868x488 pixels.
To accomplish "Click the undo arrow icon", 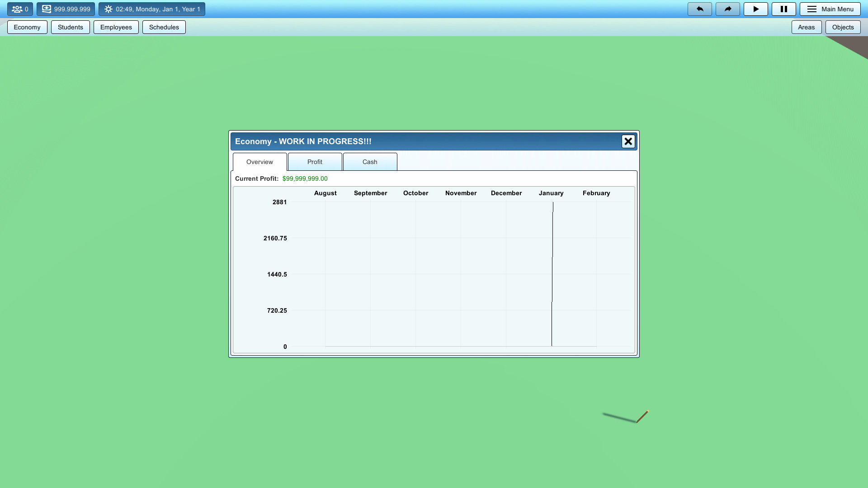I will [x=699, y=9].
